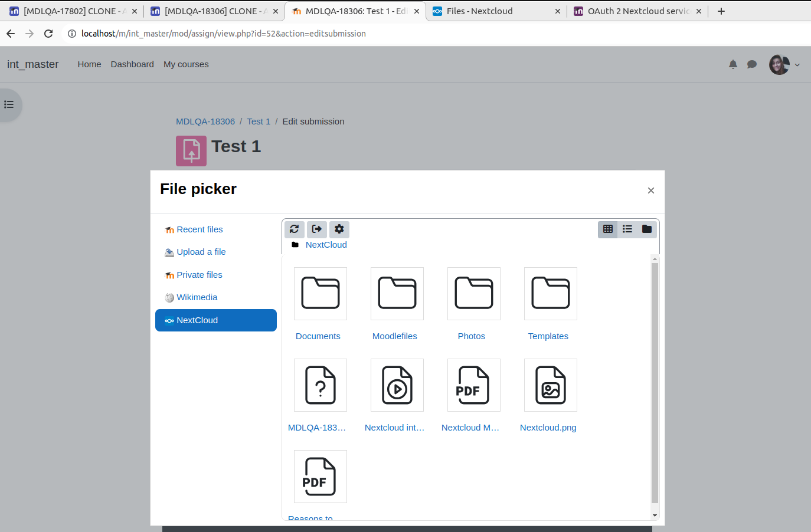Viewport: 811px width, 532px height.
Task: Switch file picker to folder tree view
Action: tap(647, 229)
